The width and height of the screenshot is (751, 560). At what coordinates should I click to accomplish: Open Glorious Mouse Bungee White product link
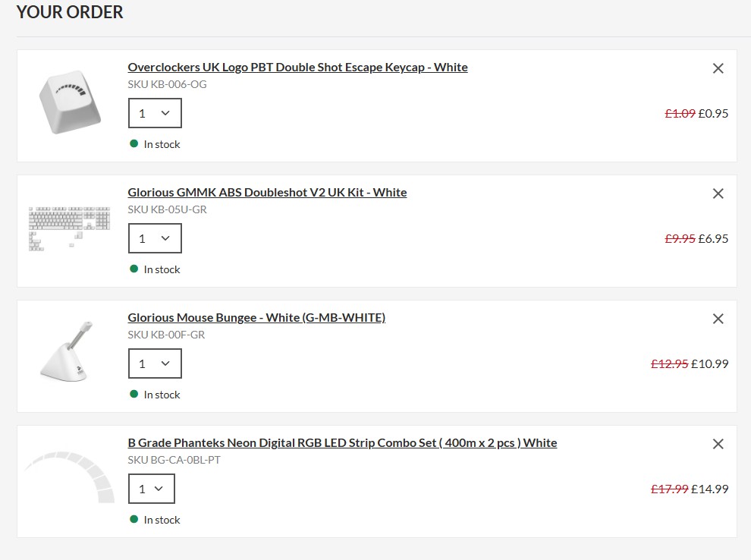point(256,318)
